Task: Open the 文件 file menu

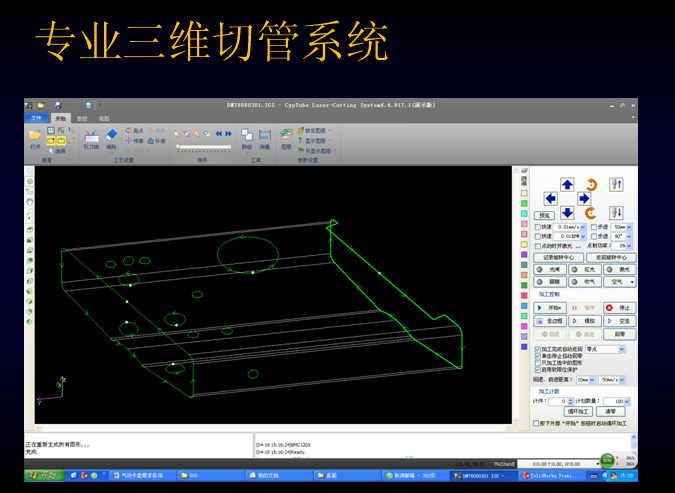Action: [37, 118]
